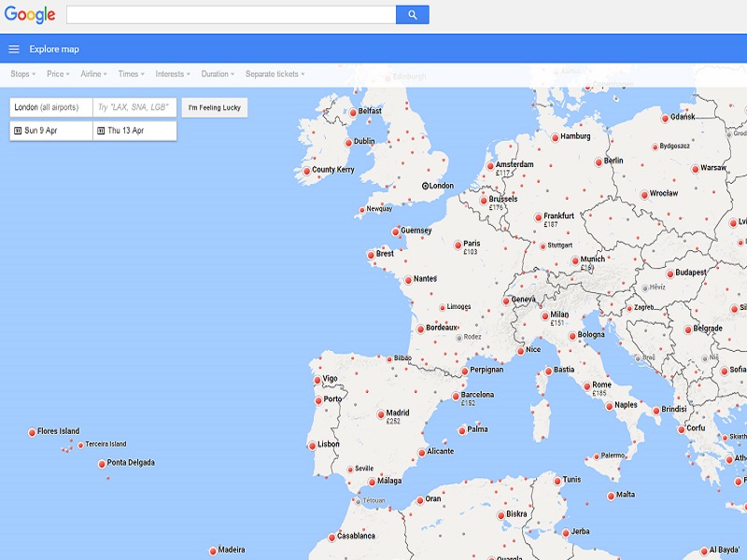Viewport: 747px width, 560px height.
Task: Click the blue search magnifier button
Action: tap(413, 15)
